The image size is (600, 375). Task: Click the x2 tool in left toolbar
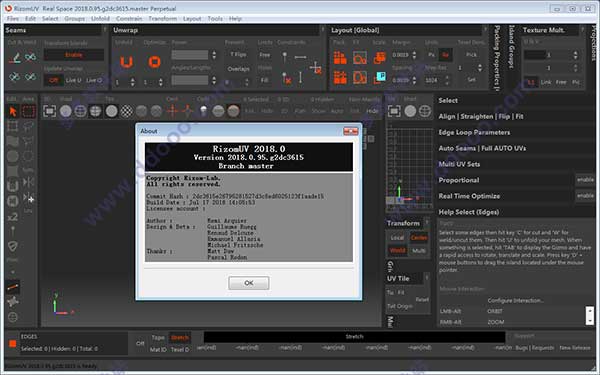tap(13, 217)
